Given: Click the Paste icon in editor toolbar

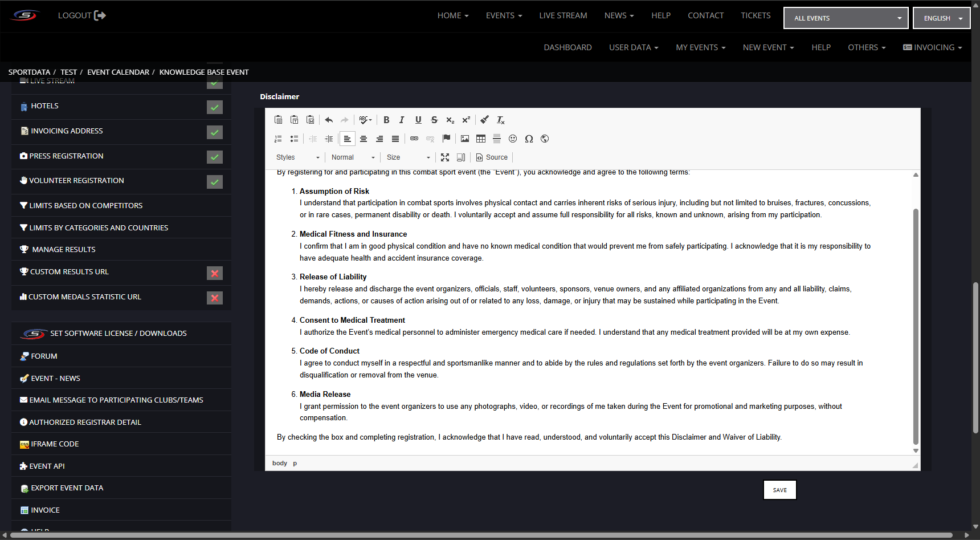Looking at the screenshot, I should [278, 120].
